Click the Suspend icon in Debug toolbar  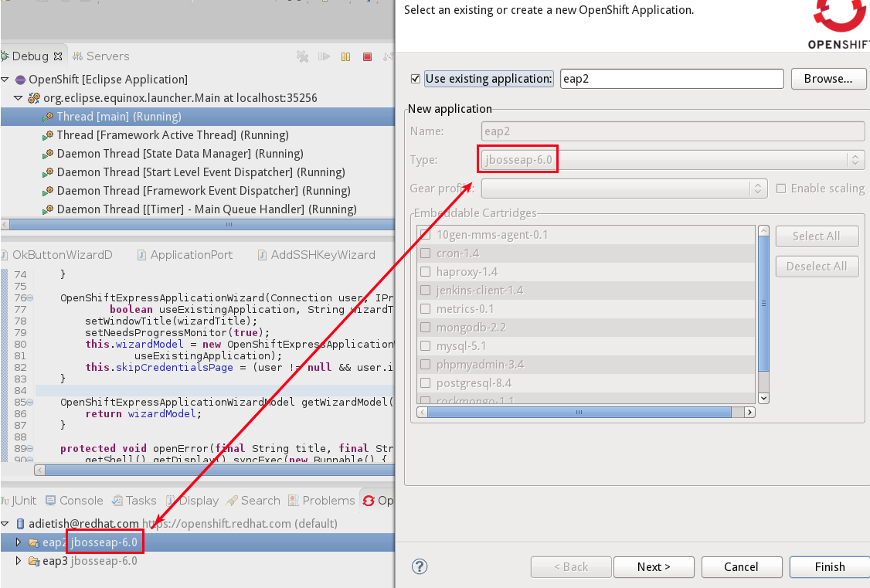coord(345,56)
